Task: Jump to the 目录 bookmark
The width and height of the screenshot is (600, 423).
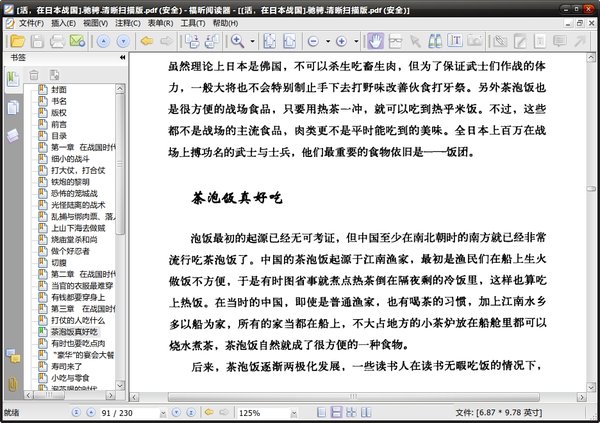Action: [x=59, y=136]
